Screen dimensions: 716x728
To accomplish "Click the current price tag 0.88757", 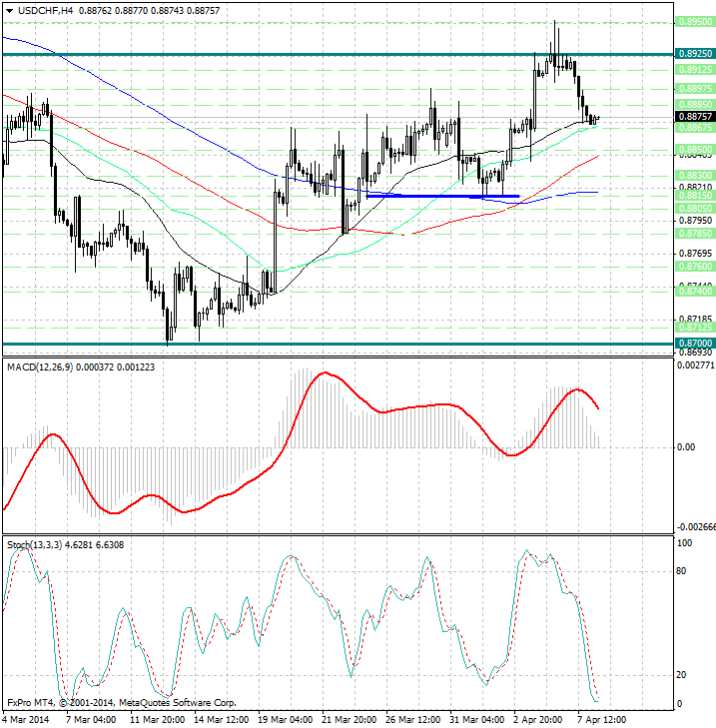I will (x=693, y=117).
